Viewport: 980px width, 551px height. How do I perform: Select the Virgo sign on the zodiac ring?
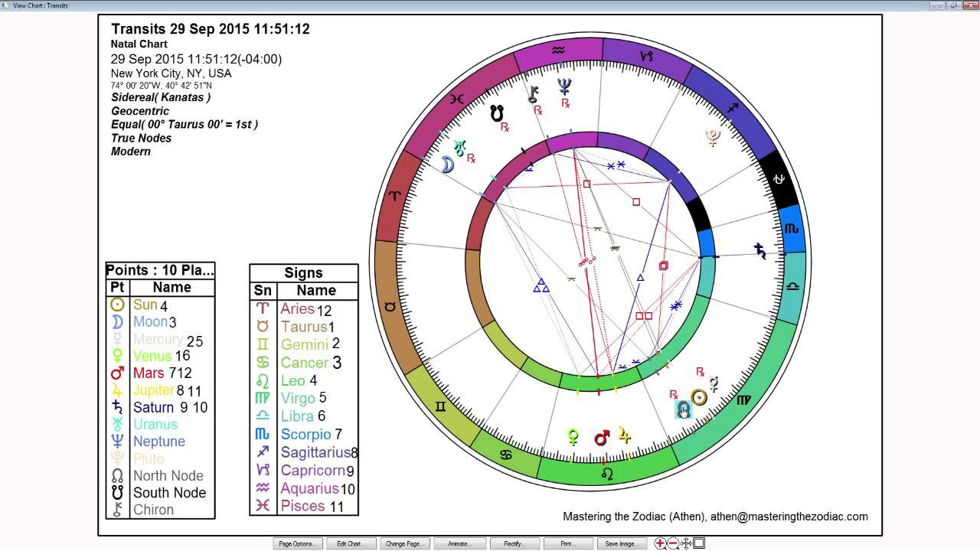click(743, 399)
